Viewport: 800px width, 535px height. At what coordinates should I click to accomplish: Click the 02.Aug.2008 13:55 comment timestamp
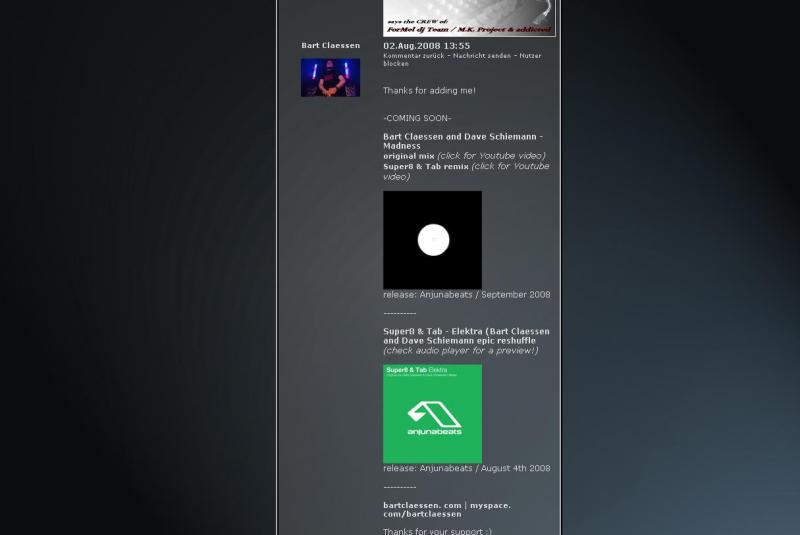coord(426,46)
